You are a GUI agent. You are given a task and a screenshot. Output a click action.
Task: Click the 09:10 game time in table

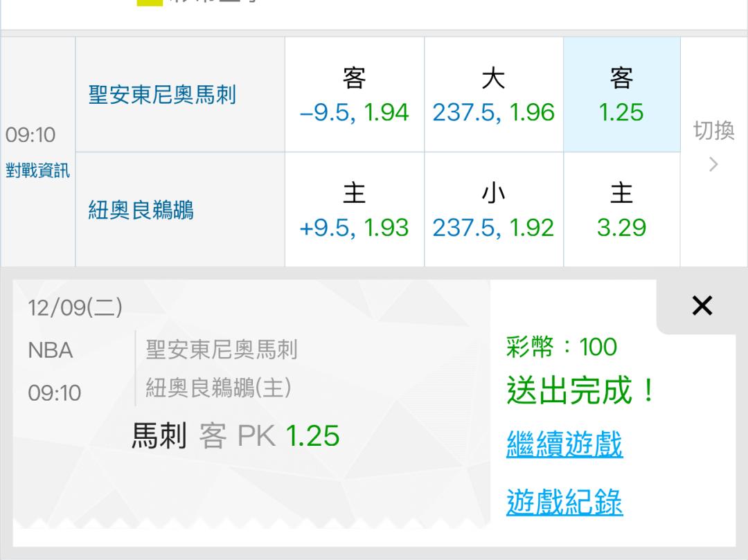(30, 135)
